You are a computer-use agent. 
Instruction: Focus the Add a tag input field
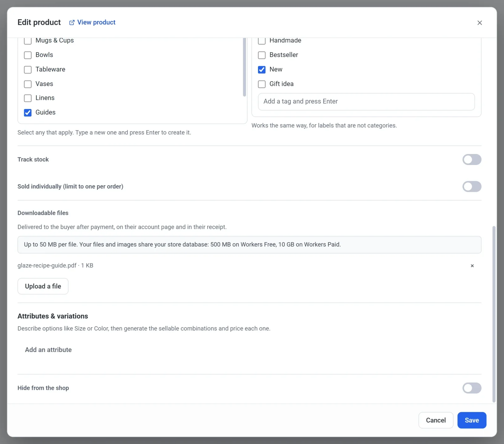click(x=366, y=101)
